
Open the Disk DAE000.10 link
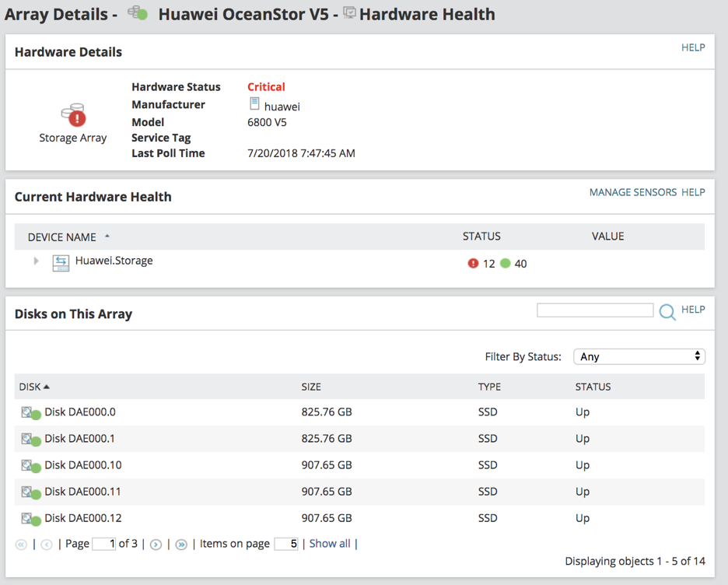click(83, 464)
